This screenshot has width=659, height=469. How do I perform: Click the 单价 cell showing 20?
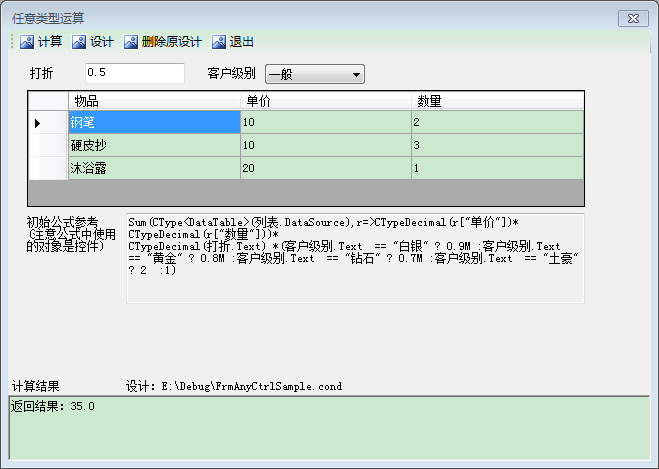tap(325, 168)
